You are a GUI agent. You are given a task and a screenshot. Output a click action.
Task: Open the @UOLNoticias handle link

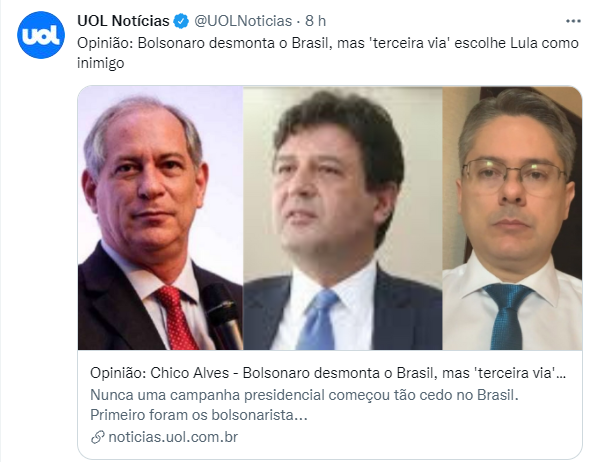coord(243,21)
